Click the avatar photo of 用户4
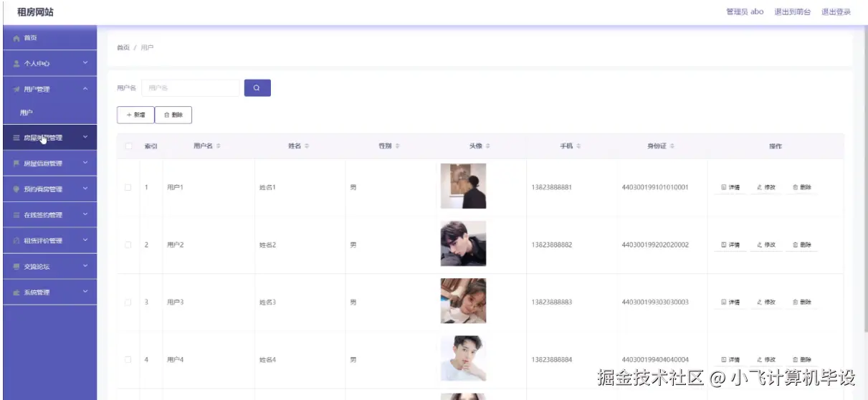Screen dimensions: 868x400 tap(463, 358)
